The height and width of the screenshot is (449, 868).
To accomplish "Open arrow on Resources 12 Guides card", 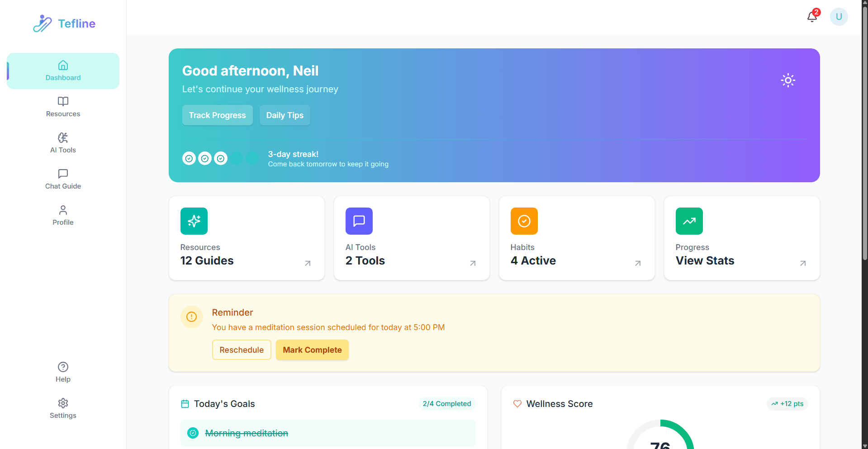I will click(x=308, y=263).
